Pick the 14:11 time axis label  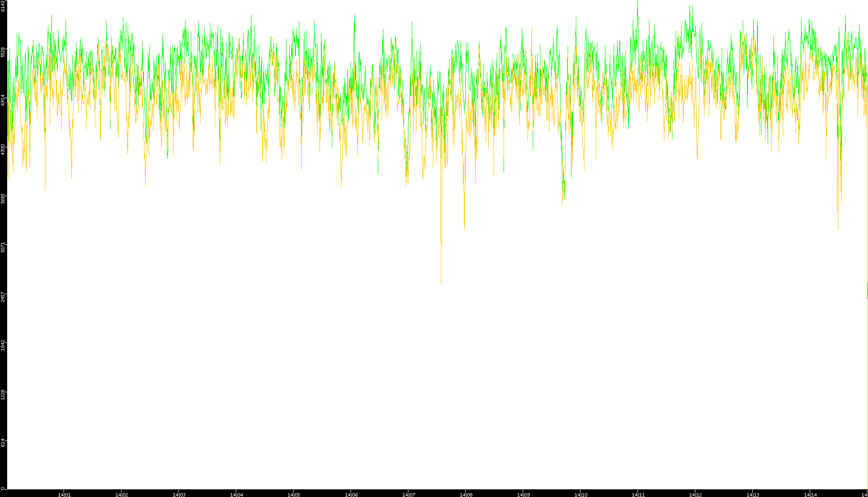coord(638,495)
